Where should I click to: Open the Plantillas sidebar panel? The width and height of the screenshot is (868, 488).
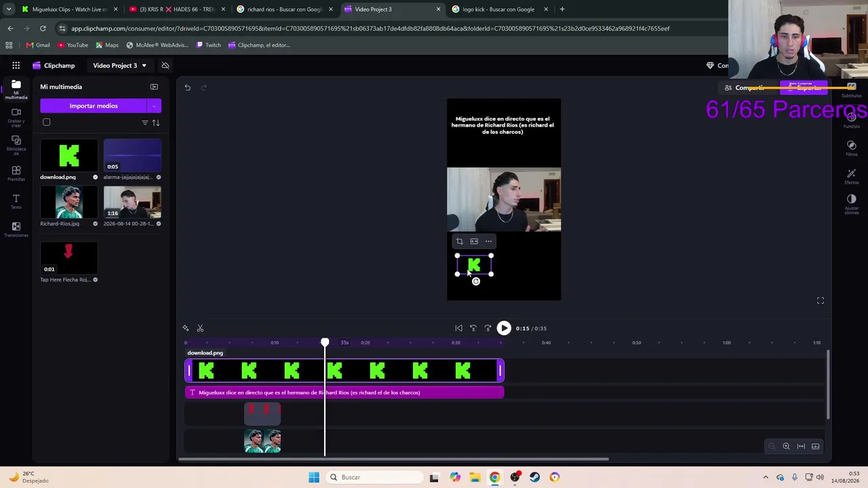(x=16, y=173)
